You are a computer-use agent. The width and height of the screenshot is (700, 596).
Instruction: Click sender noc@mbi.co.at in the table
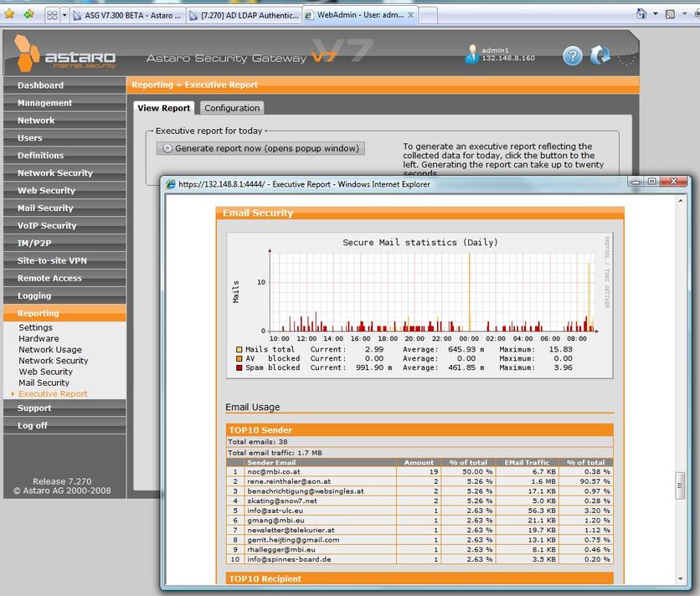[274, 472]
